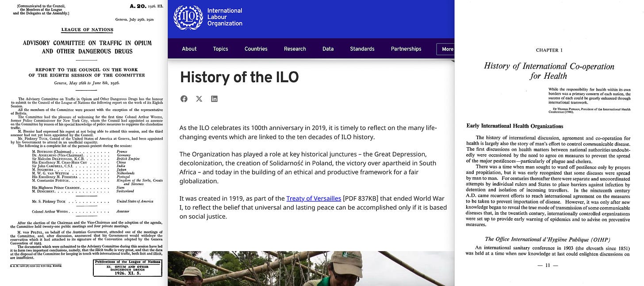Open the About menu
This screenshot has width=644, height=286.
click(189, 49)
